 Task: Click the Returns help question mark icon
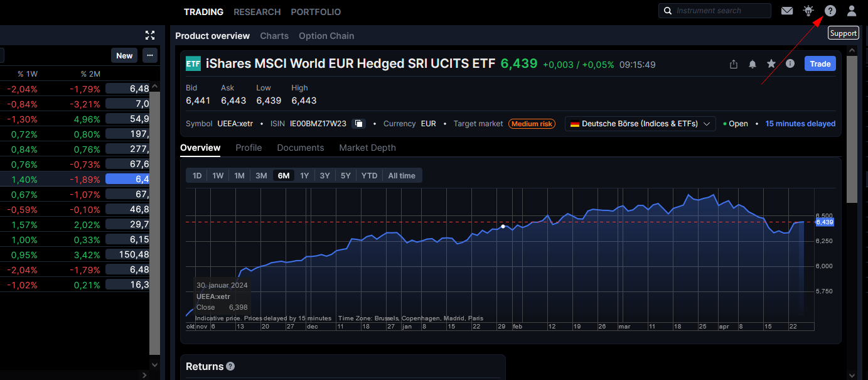point(230,366)
